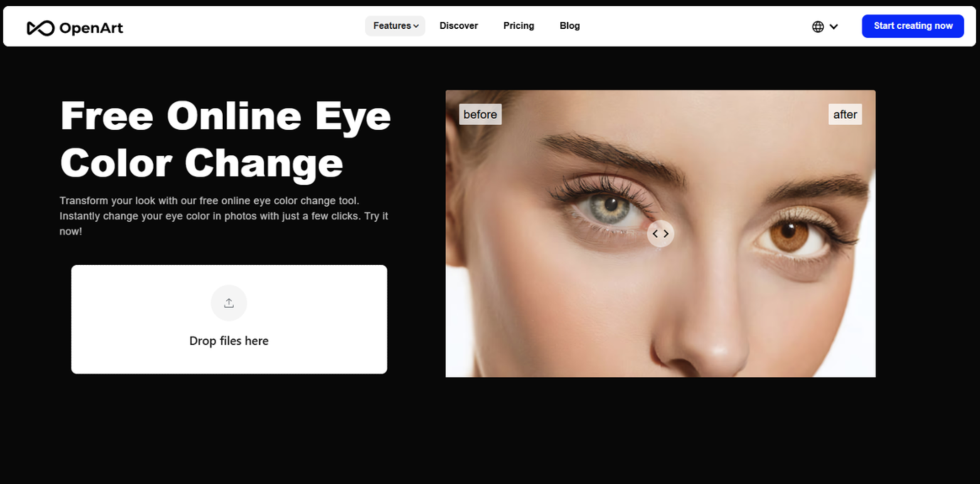Navigate to the Blog
Viewport: 980px width, 484px height.
[569, 26]
